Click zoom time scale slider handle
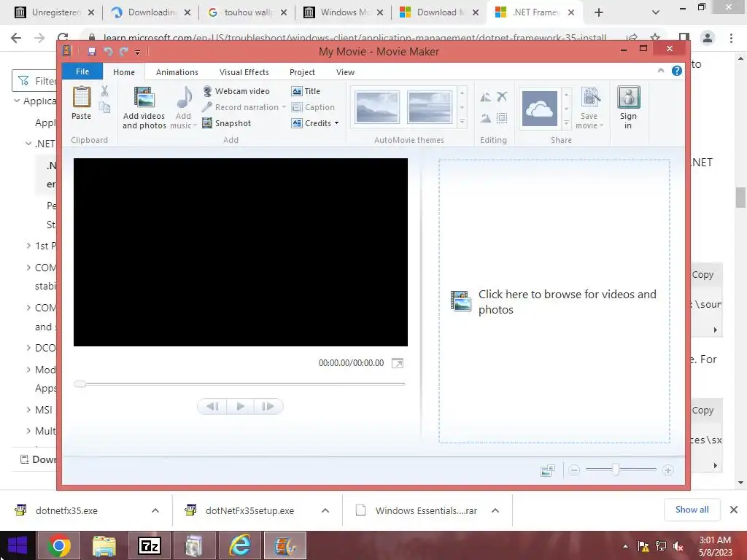747x560 pixels. point(616,470)
